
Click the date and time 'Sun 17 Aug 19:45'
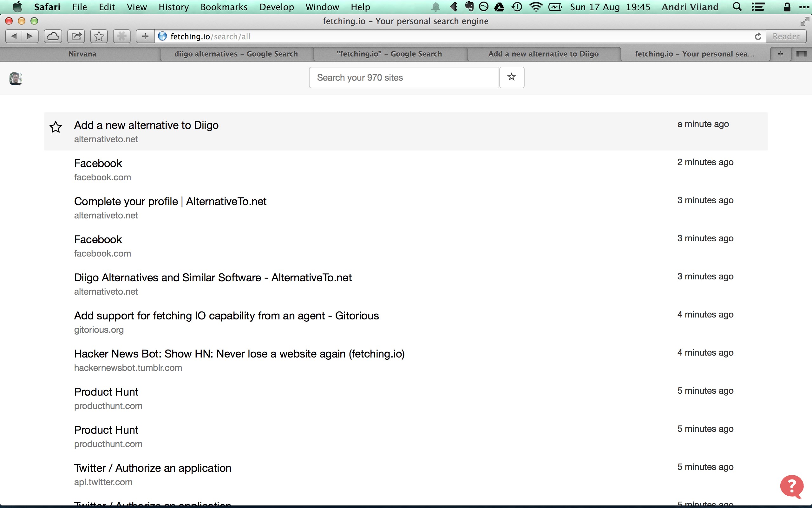coord(610,7)
